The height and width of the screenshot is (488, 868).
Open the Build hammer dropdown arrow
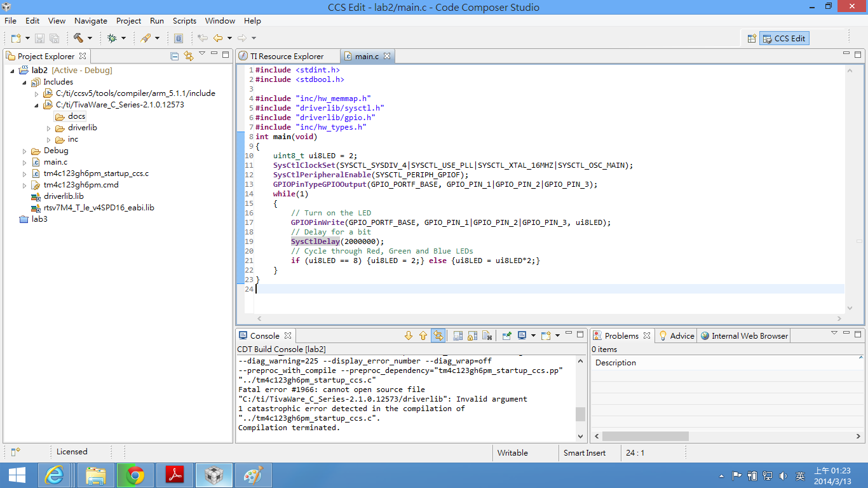pyautogui.click(x=90, y=38)
